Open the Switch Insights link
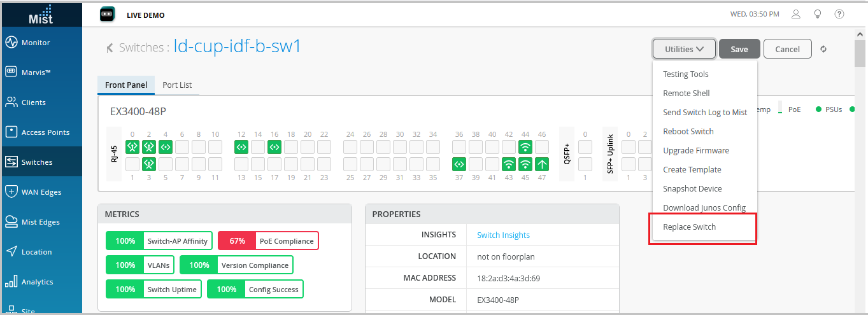 pyautogui.click(x=503, y=235)
